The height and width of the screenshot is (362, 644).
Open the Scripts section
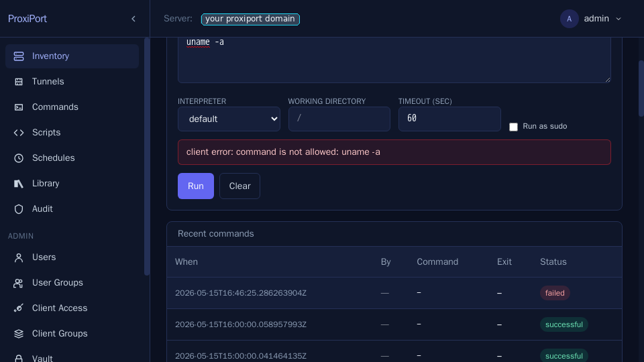72,133
